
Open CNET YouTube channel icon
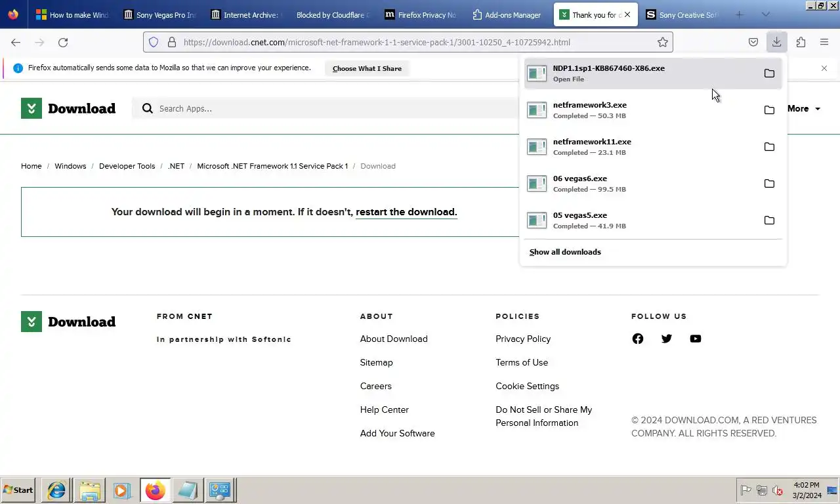pyautogui.click(x=696, y=339)
